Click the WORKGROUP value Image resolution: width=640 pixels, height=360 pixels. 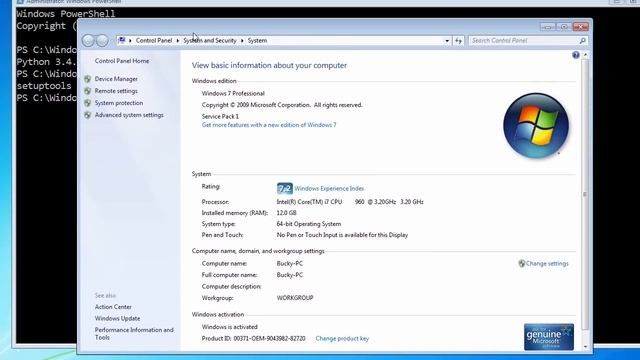[295, 298]
